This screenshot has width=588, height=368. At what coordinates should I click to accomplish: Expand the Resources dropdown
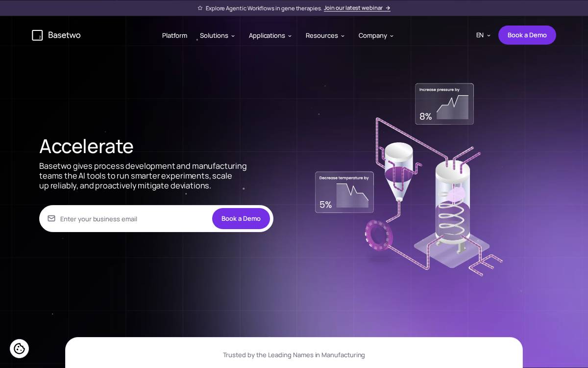(325, 35)
